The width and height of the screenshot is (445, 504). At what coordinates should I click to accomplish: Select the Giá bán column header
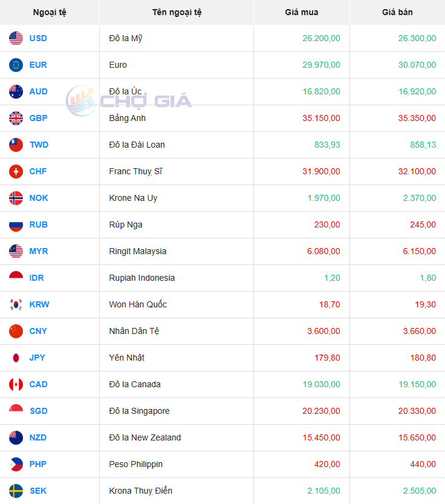click(x=397, y=12)
